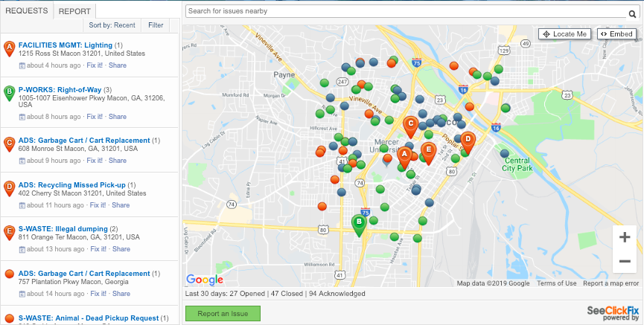This screenshot has width=644, height=325.
Task: Click the Embed button
Action: (x=616, y=34)
